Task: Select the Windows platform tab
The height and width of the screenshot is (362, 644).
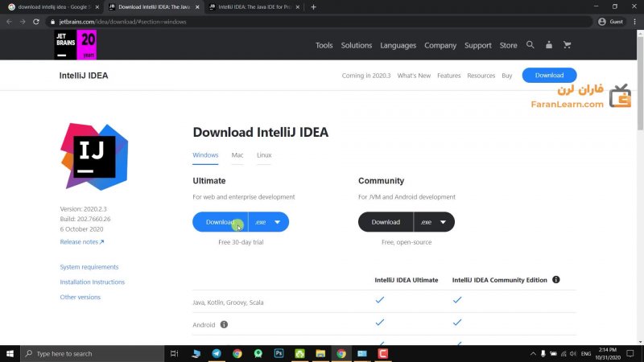Action: tap(205, 155)
